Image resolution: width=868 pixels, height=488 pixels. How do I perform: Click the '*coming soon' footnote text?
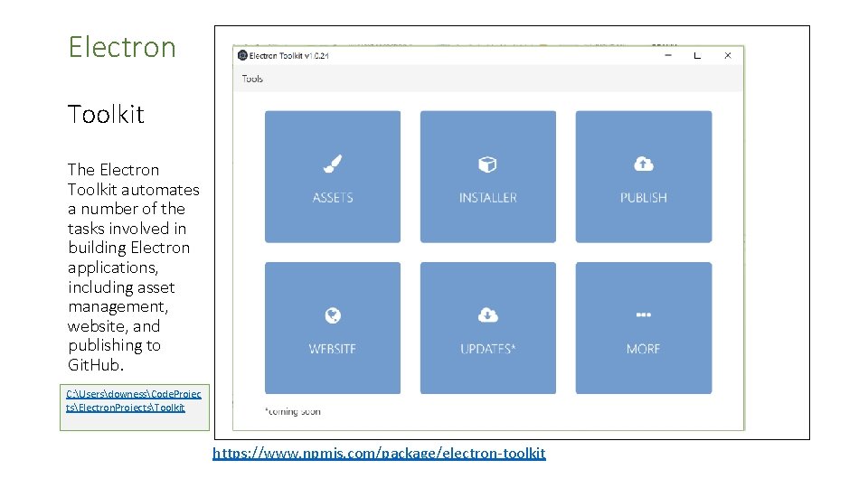tap(293, 411)
